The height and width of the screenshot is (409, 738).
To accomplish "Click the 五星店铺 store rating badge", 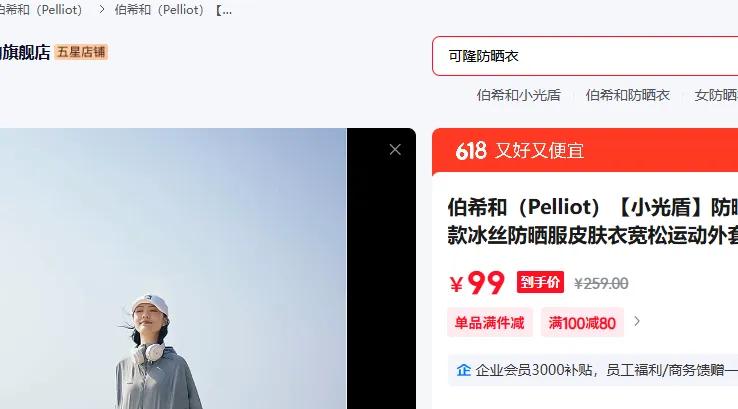I will [81, 52].
